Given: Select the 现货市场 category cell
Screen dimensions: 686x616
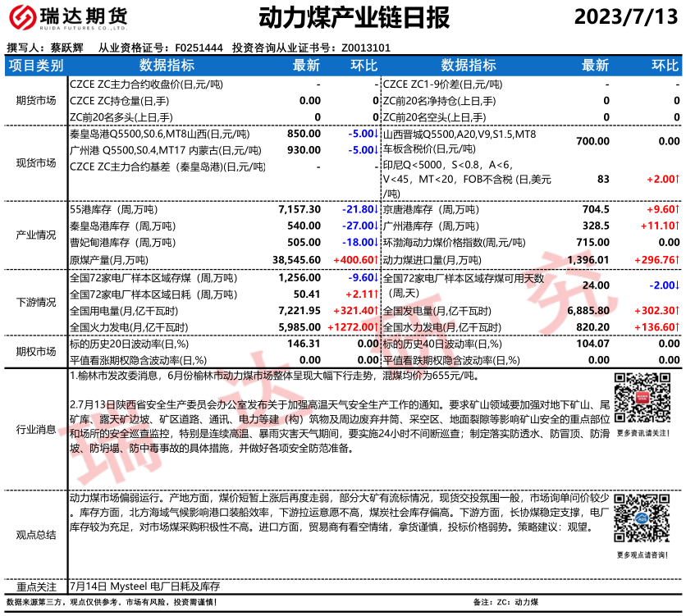Looking at the screenshot, I should [36, 162].
